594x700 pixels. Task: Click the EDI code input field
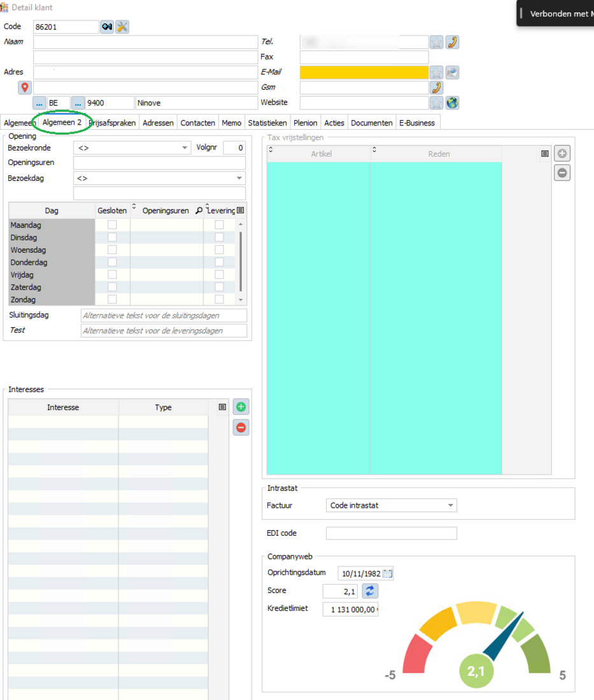tap(391, 533)
